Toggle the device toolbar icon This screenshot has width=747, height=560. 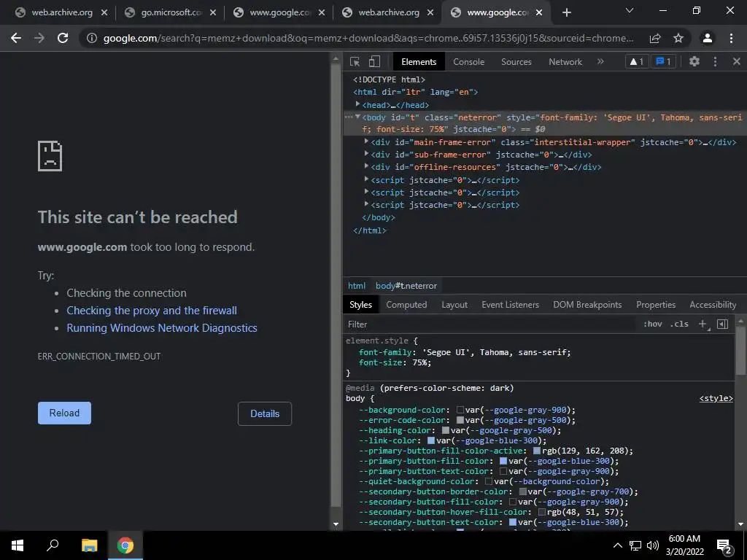pyautogui.click(x=374, y=61)
